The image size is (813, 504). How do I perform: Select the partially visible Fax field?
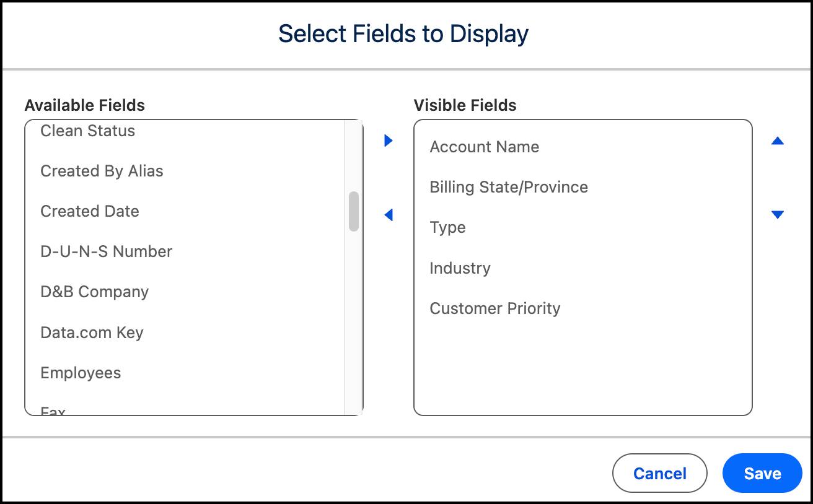pyautogui.click(x=53, y=411)
